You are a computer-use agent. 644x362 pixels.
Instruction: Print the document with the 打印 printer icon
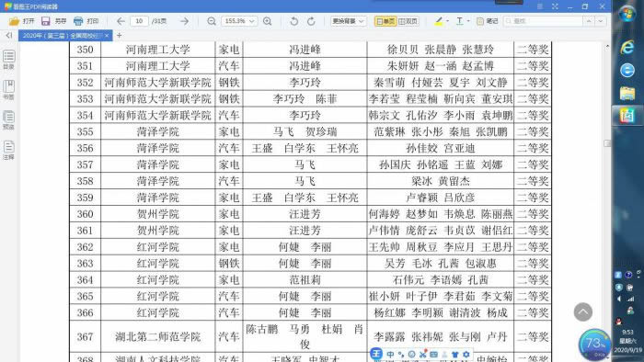click(86, 21)
